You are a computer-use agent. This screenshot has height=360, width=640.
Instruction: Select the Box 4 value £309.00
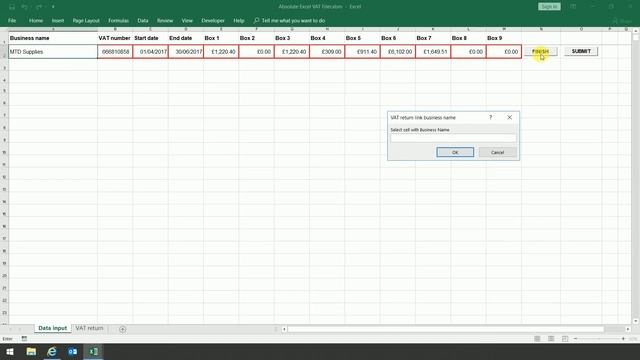click(327, 52)
